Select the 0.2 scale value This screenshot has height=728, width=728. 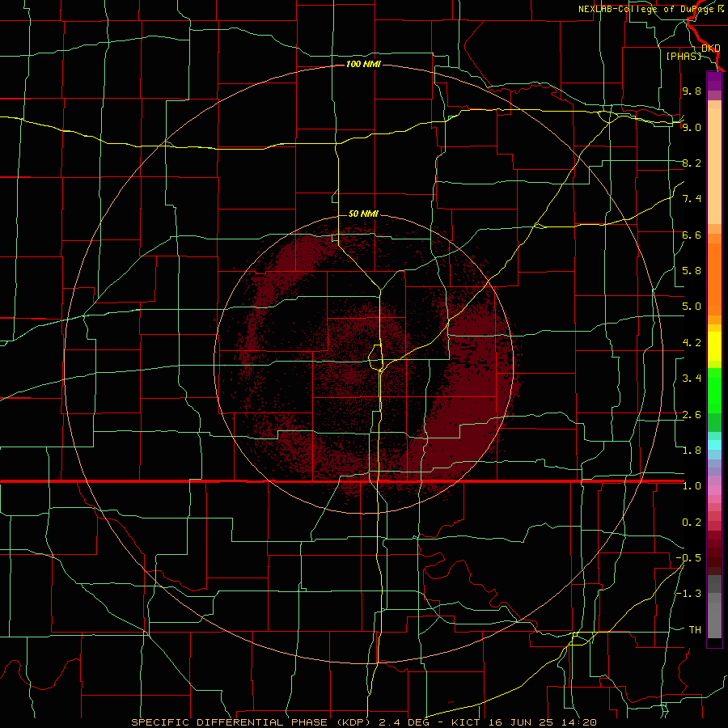[692, 523]
